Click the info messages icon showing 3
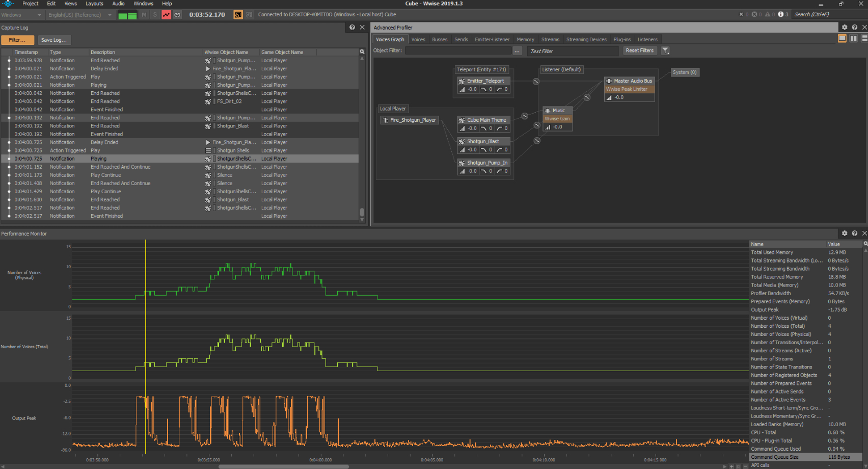 coord(781,14)
